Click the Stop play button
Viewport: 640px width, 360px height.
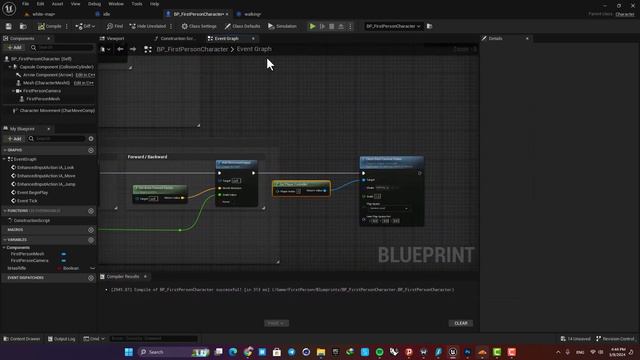[331, 26]
